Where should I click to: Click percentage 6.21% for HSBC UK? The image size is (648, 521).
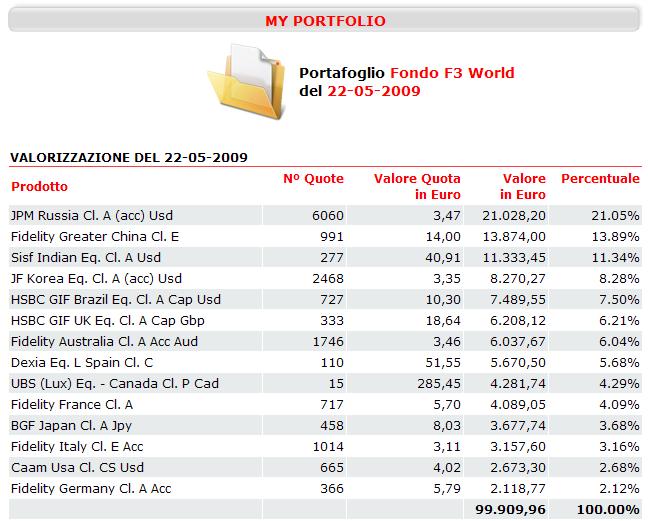619,321
